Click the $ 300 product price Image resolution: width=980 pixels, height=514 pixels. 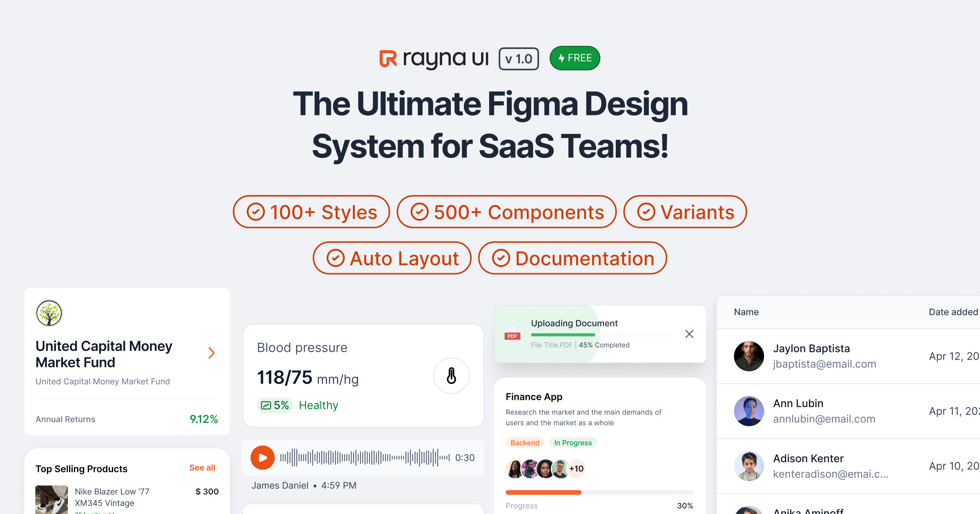coord(207,492)
